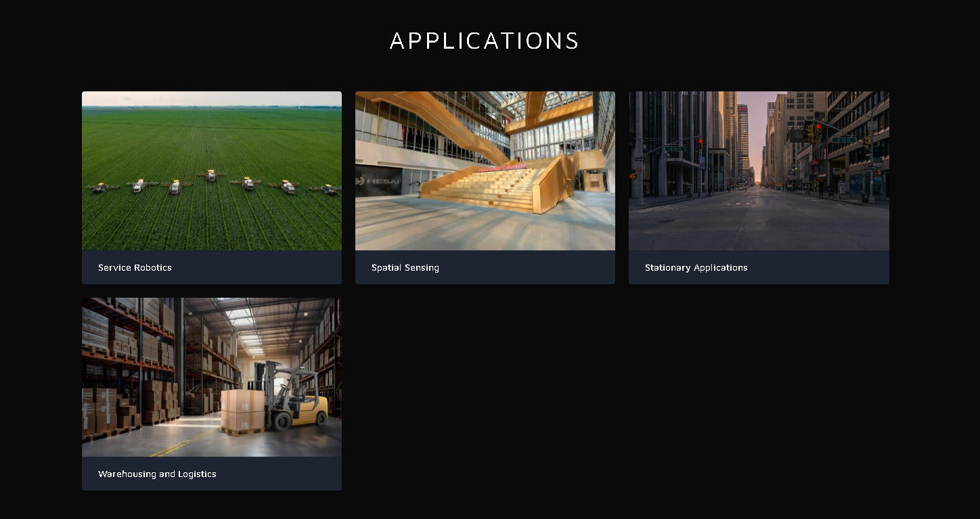980x519 pixels.
Task: Click the Service Robotics text label
Action: point(135,267)
